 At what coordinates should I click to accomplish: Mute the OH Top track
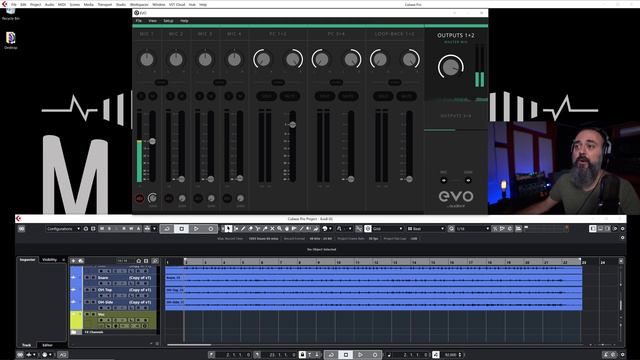pyautogui.click(x=87, y=290)
